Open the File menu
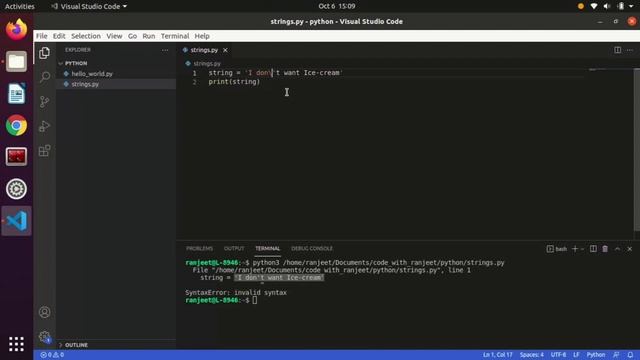Screen dimensions: 640x360 point(42,36)
